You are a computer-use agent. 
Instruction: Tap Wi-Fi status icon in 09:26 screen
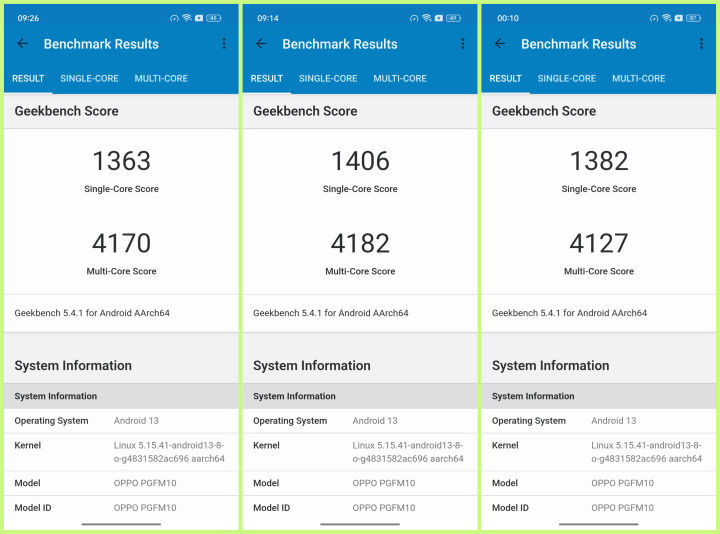pyautogui.click(x=186, y=18)
